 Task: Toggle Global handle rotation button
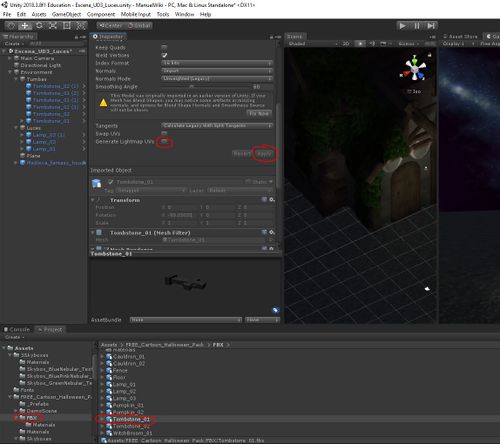coord(139,25)
